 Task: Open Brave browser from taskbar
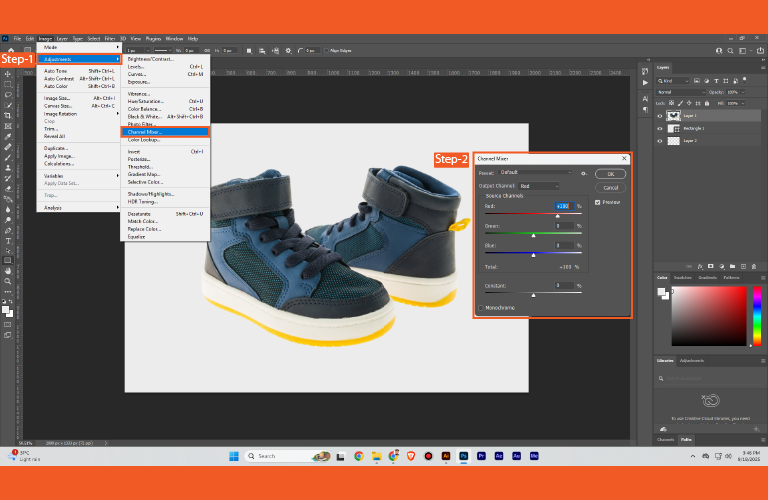coord(410,455)
